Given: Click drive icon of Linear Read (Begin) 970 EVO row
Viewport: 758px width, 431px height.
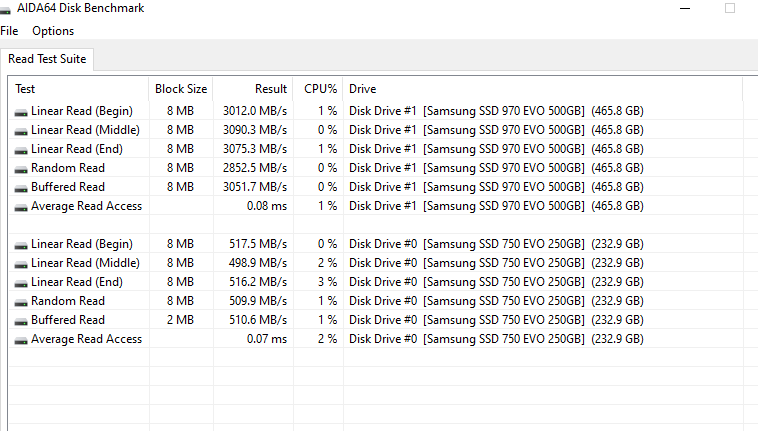Looking at the screenshot, I should (x=21, y=113).
